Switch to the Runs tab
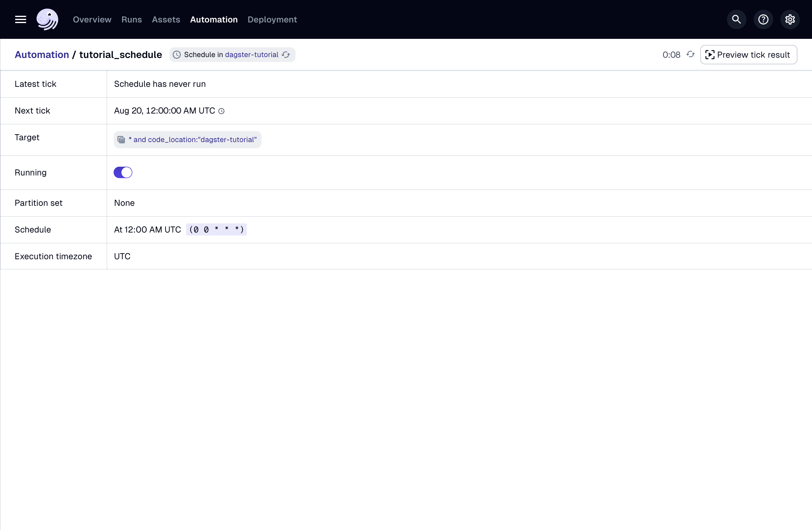 coord(131,19)
